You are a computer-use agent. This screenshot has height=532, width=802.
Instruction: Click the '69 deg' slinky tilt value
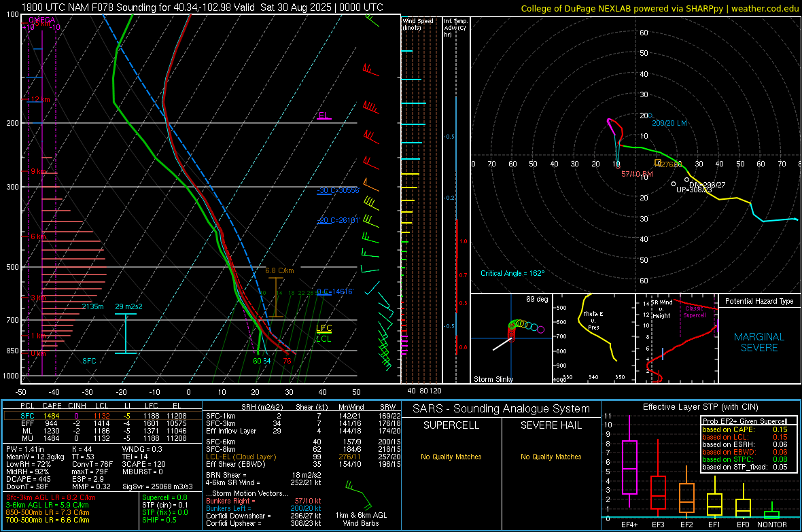pyautogui.click(x=537, y=299)
